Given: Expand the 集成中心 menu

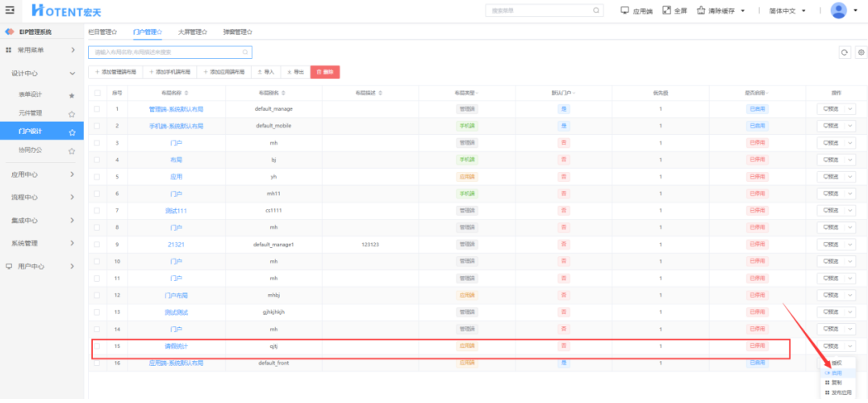Looking at the screenshot, I should pos(73,220).
